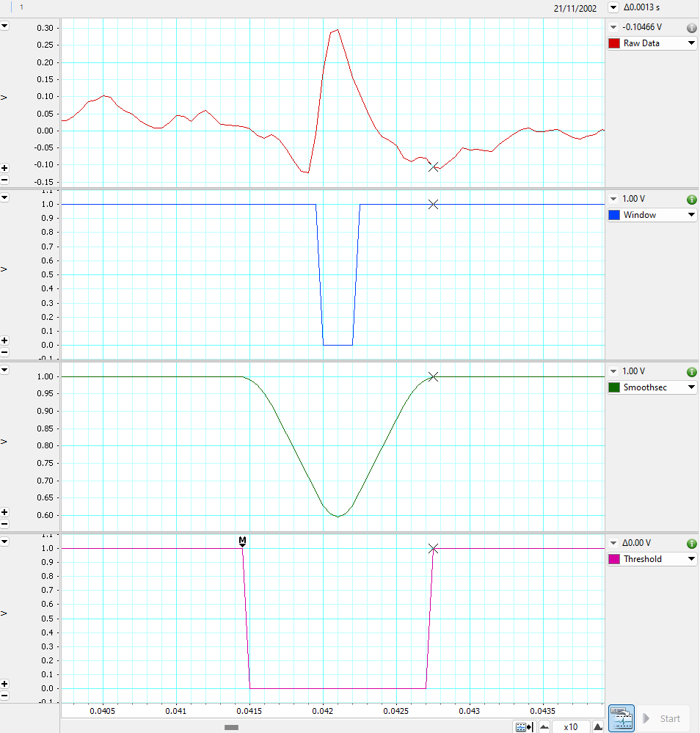The image size is (700, 733).
Task: Zoom out Window channel axis with minus
Action: click(5, 352)
